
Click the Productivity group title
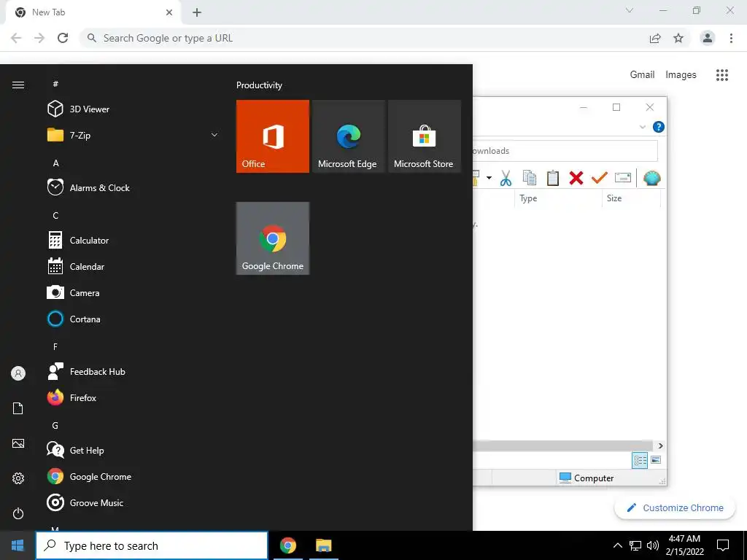point(259,85)
